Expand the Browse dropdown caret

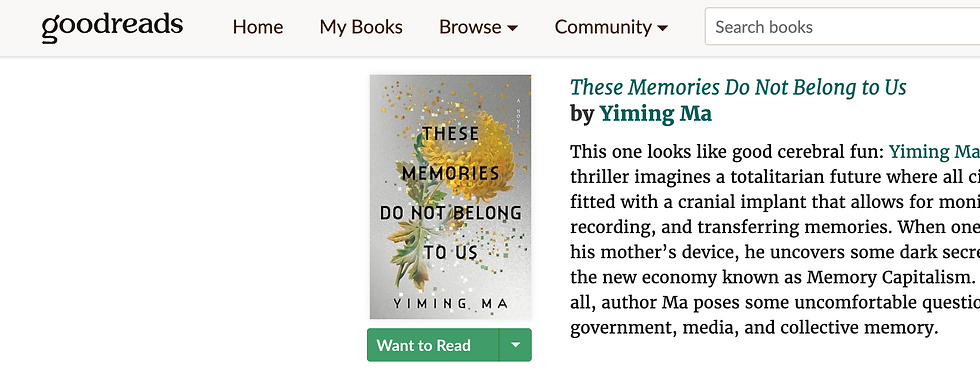click(x=512, y=28)
